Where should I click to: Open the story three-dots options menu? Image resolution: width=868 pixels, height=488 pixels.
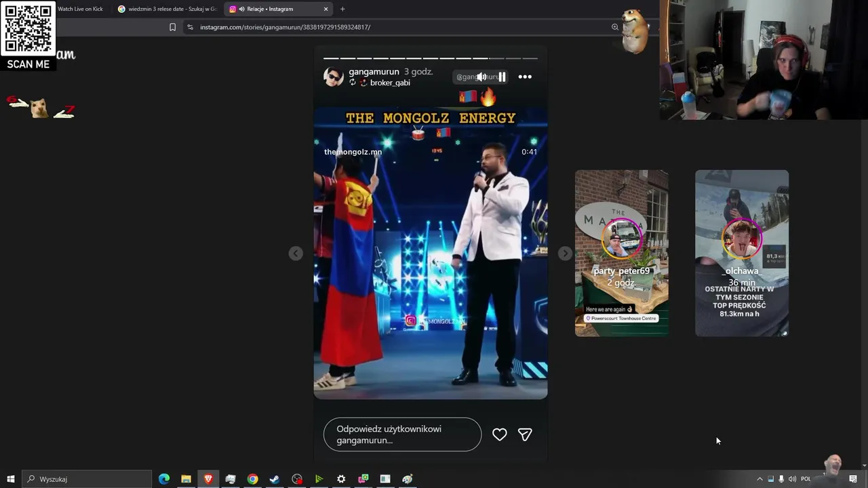coord(525,77)
